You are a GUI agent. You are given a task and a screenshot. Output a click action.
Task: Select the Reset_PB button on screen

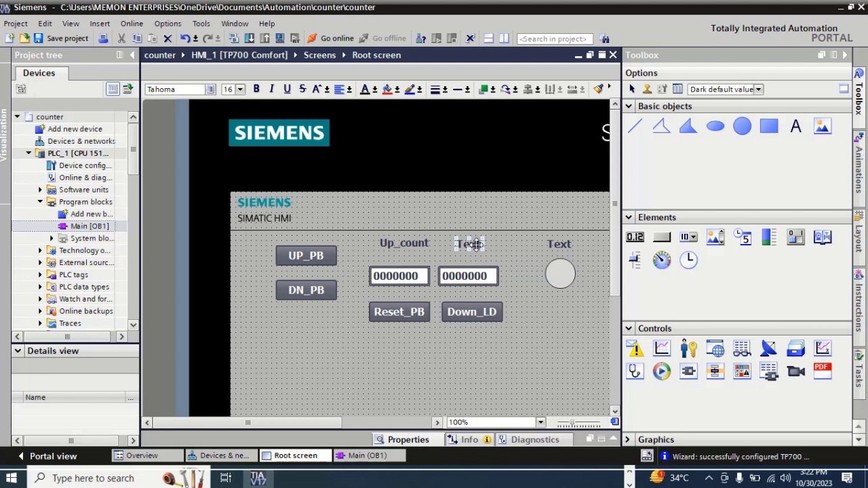click(x=399, y=312)
